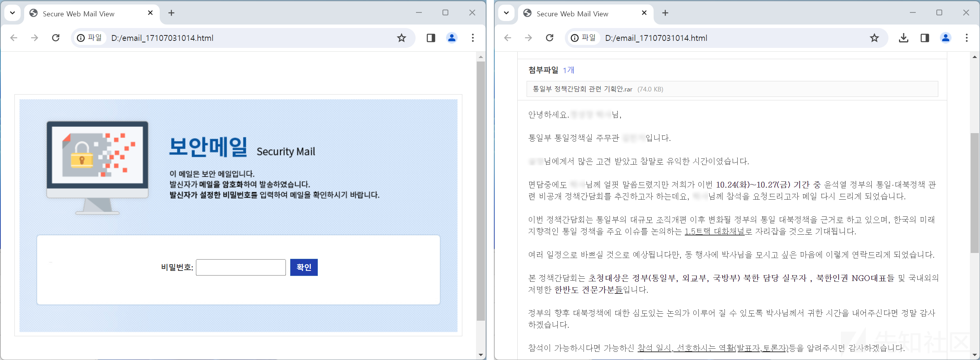This screenshot has height=360, width=980.
Task: Go back in left browser window
Action: point(14,38)
